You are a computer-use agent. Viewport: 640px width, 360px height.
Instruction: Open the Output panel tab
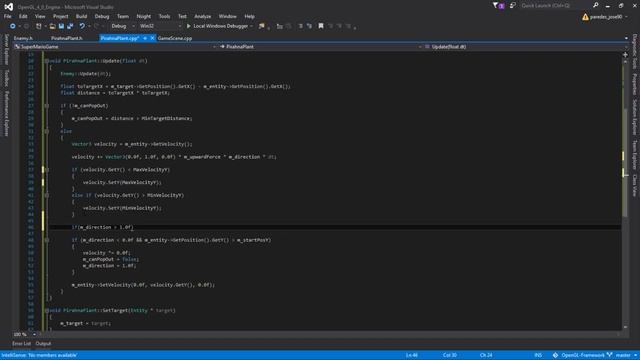coord(43,344)
